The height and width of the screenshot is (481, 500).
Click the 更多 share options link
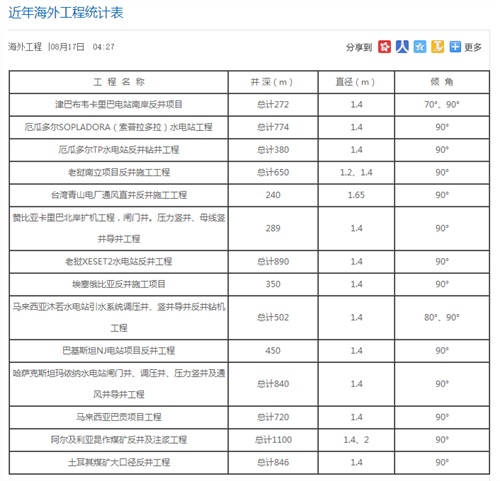point(473,47)
